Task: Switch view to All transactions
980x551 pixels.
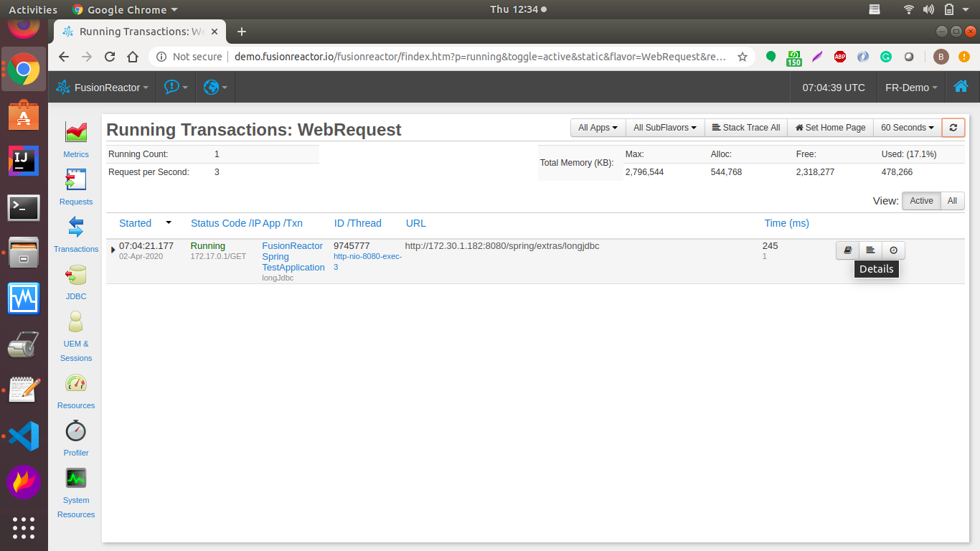Action: [x=952, y=201]
